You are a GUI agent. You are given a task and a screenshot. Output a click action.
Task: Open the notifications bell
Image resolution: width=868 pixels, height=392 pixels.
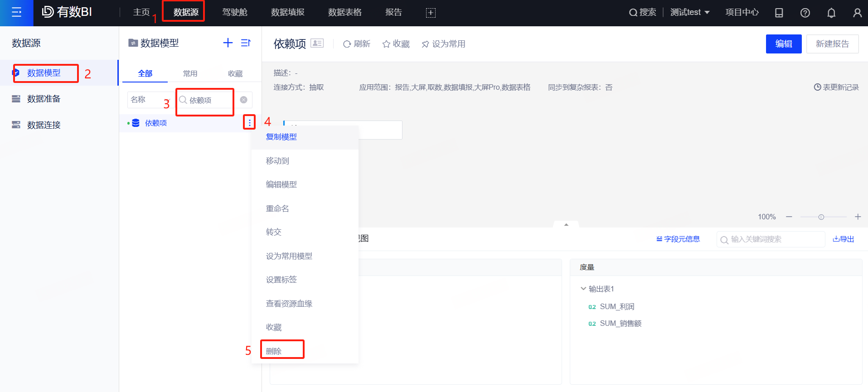831,13
